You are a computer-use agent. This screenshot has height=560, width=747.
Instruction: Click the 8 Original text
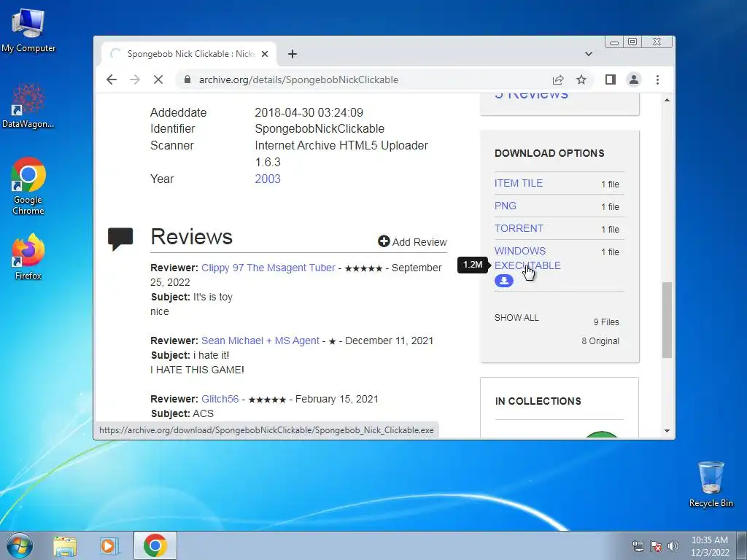pyautogui.click(x=600, y=341)
